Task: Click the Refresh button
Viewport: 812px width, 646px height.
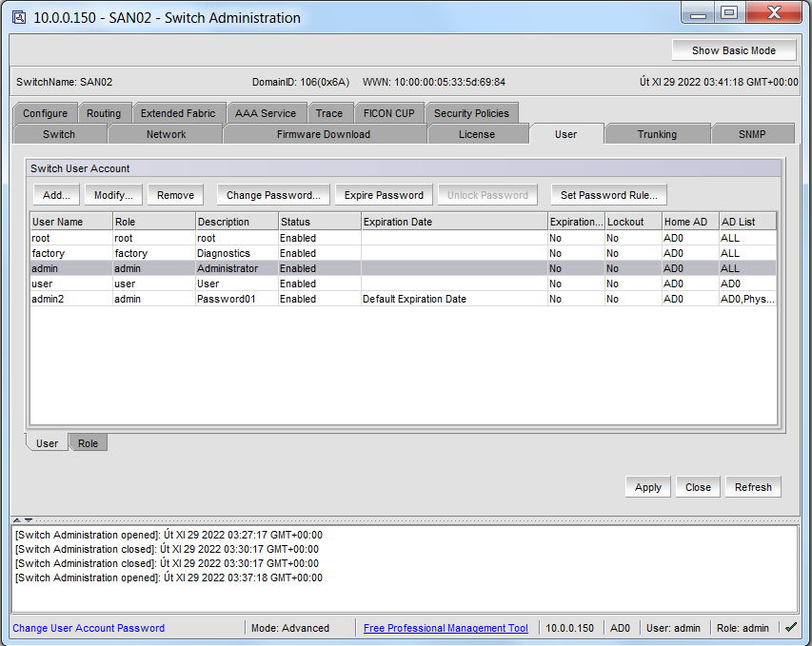Action: point(753,487)
